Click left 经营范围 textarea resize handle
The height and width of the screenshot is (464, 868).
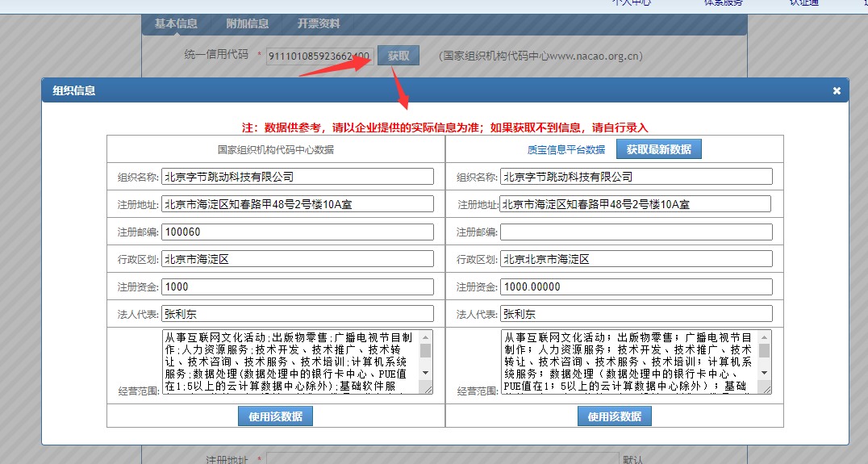point(428,390)
